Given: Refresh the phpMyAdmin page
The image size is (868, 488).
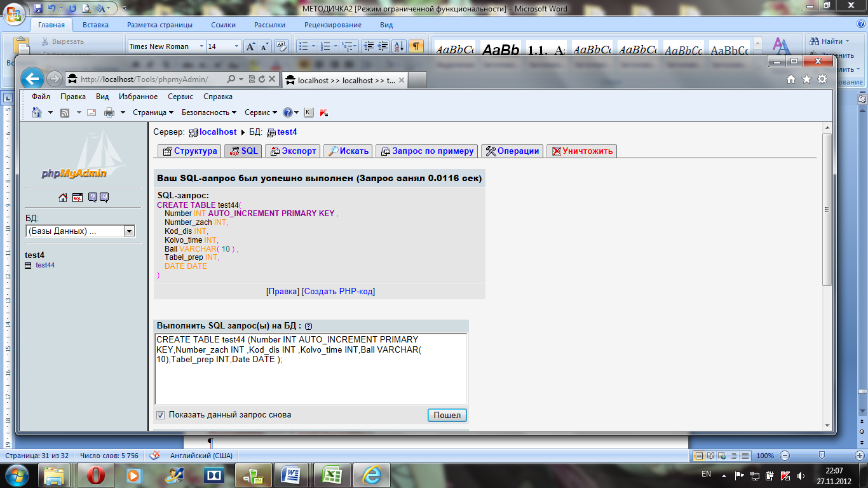Looking at the screenshot, I should (261, 79).
